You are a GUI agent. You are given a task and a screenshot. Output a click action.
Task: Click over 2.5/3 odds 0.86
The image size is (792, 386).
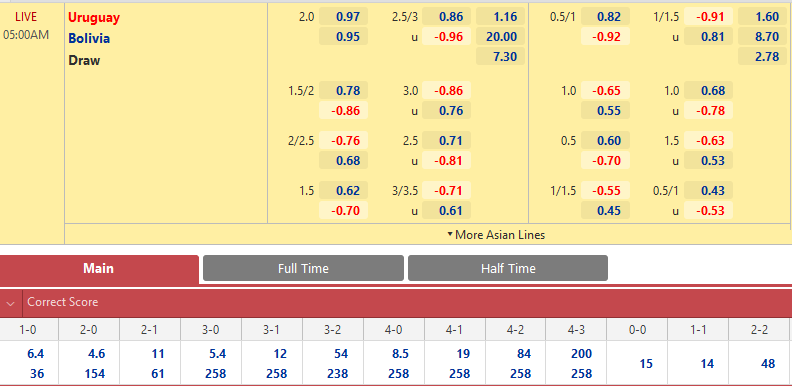tap(447, 17)
